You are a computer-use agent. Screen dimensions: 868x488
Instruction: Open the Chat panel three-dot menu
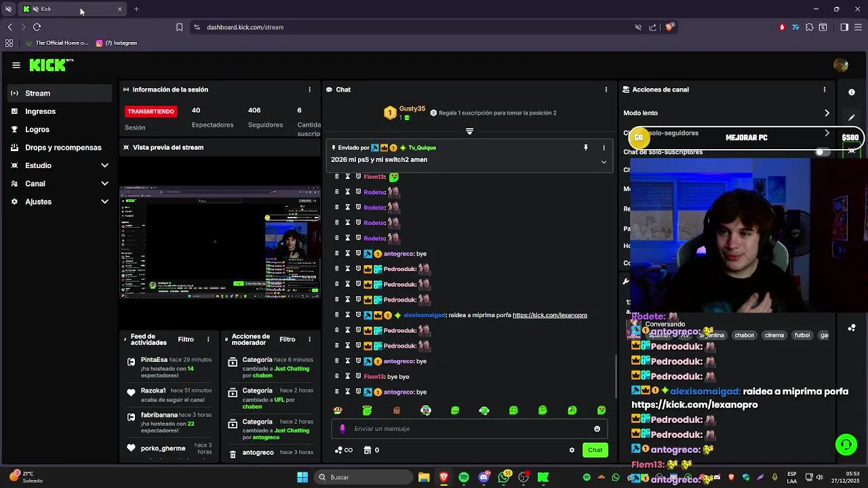[x=606, y=89]
